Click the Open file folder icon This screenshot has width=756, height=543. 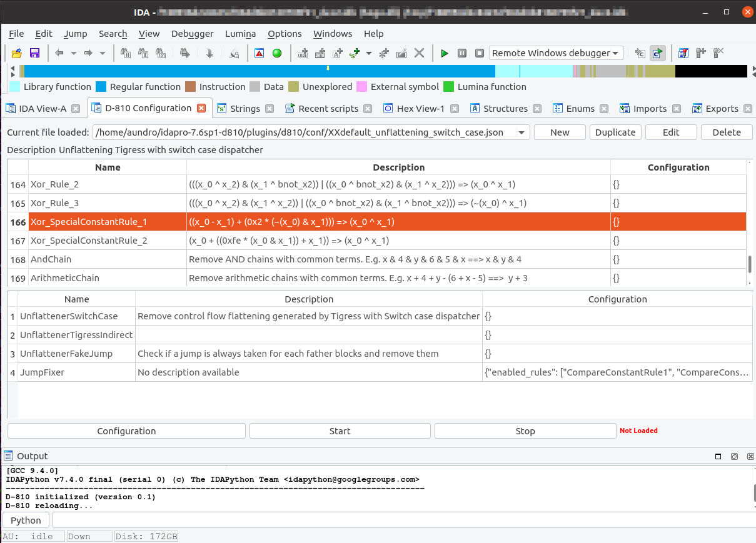[17, 53]
